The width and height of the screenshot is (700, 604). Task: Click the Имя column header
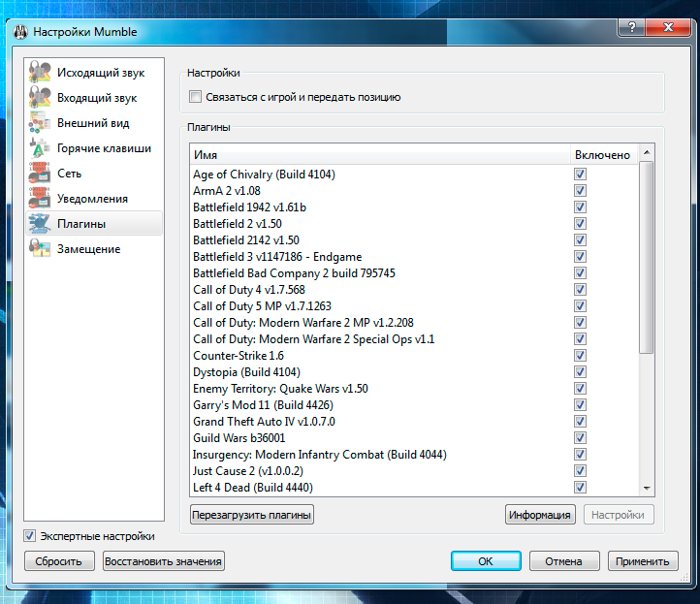(380, 155)
